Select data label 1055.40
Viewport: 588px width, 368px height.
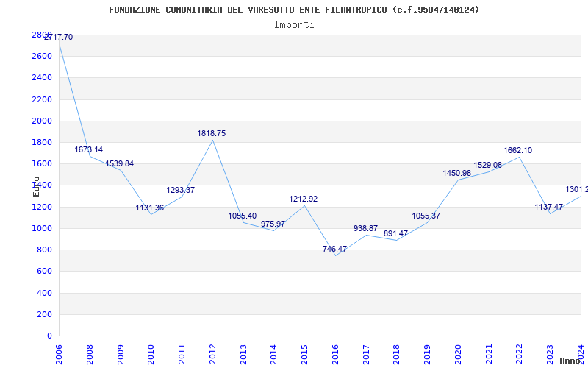tap(243, 216)
